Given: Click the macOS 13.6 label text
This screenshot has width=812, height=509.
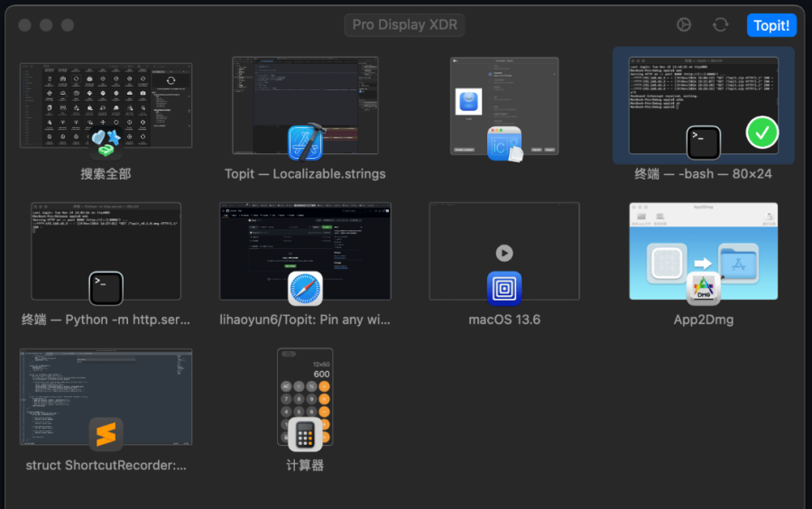Looking at the screenshot, I should (504, 319).
